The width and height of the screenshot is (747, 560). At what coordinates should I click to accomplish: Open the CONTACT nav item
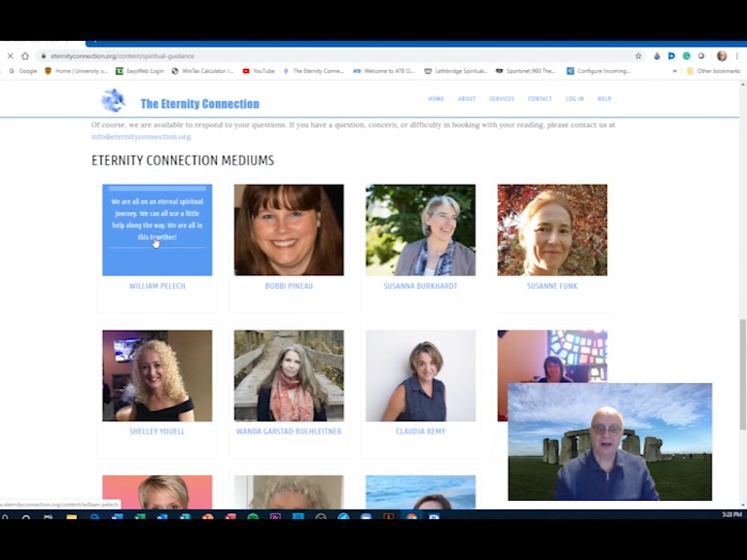(540, 99)
